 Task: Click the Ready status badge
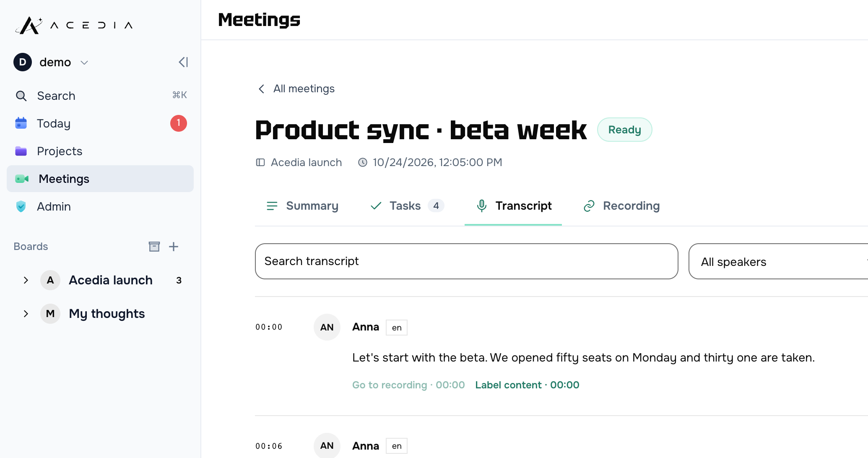tap(625, 130)
